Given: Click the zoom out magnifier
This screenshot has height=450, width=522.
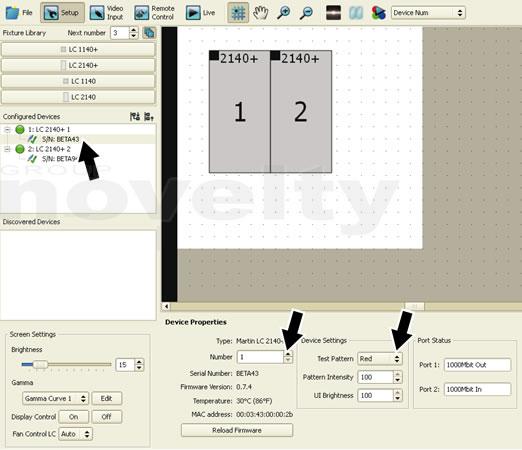Looking at the screenshot, I should point(306,13).
